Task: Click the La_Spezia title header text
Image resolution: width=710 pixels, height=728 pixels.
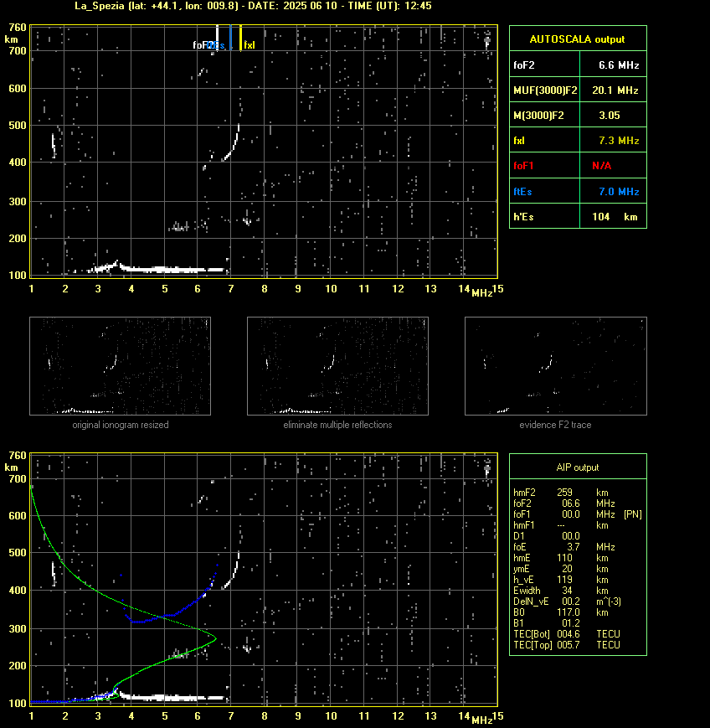Action: (253, 6)
